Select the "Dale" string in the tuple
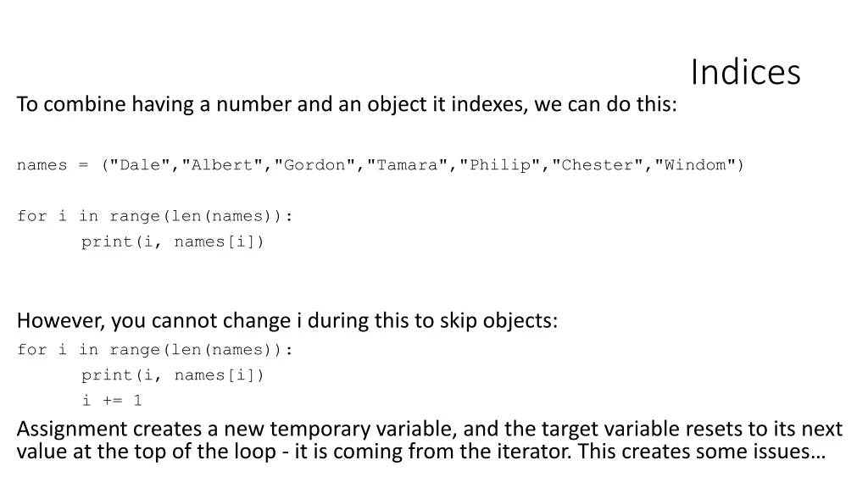Screen dimensions: 868x488 pyautogui.click(x=140, y=165)
